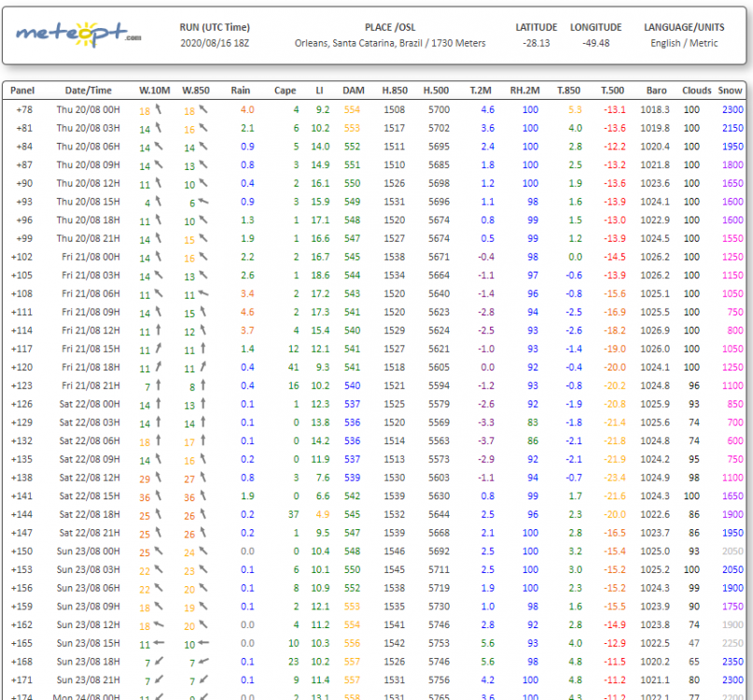Click the PLACE /OSL header label
Image resolution: width=753 pixels, height=700 pixels.
390,27
